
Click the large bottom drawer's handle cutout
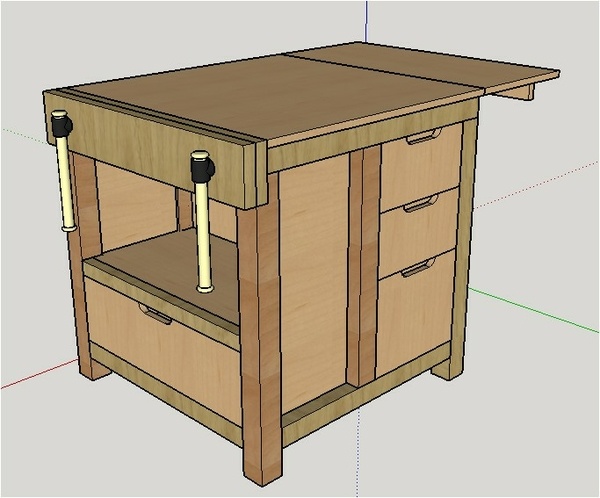155,316
